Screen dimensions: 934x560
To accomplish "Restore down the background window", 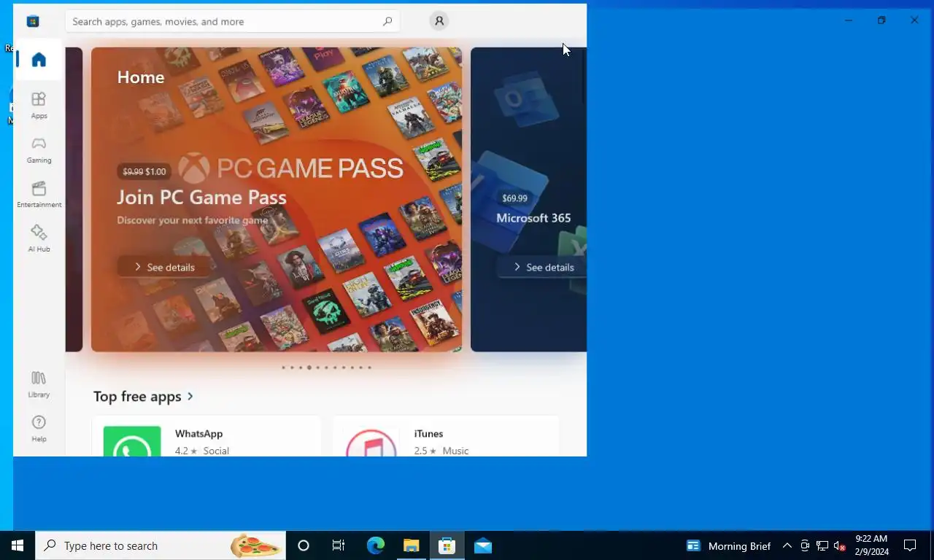I will (881, 20).
